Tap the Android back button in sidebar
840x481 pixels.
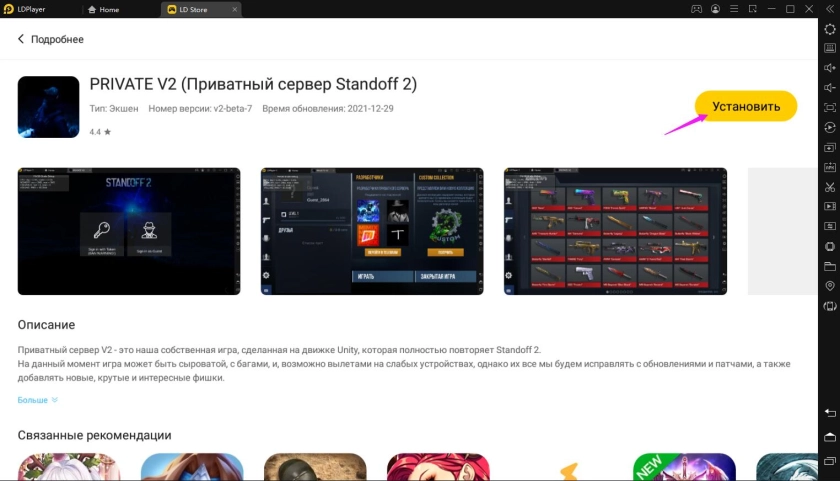pos(829,413)
